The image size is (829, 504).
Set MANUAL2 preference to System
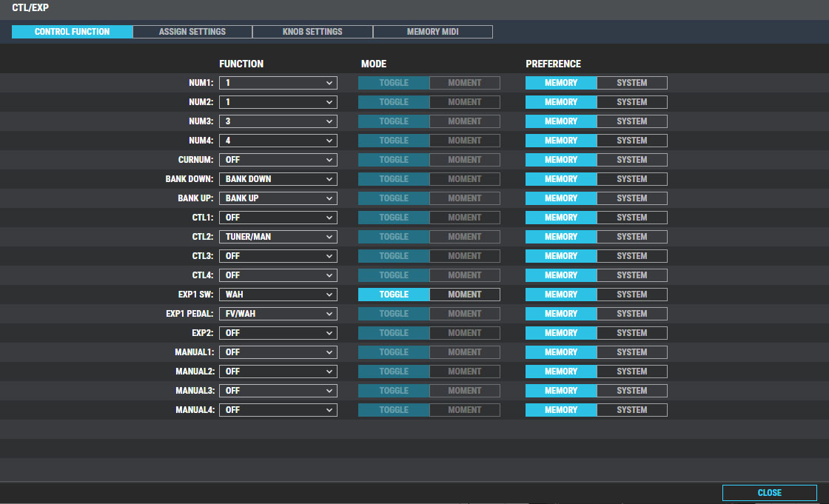(632, 372)
